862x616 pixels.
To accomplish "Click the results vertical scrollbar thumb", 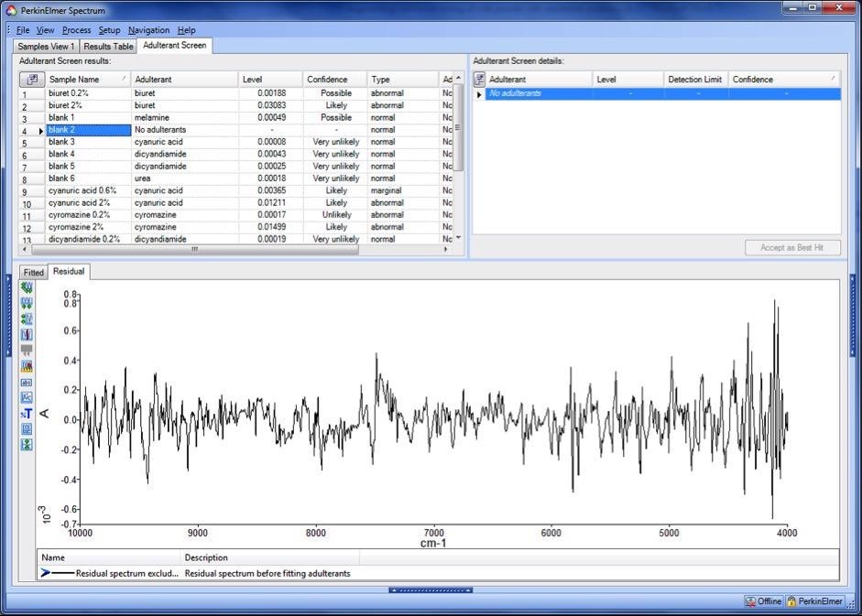I will 459,127.
